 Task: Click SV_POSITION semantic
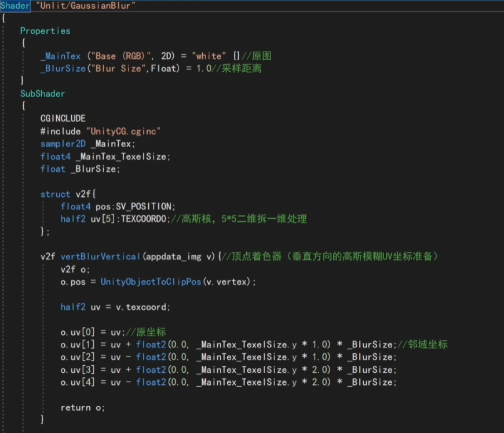pos(144,206)
